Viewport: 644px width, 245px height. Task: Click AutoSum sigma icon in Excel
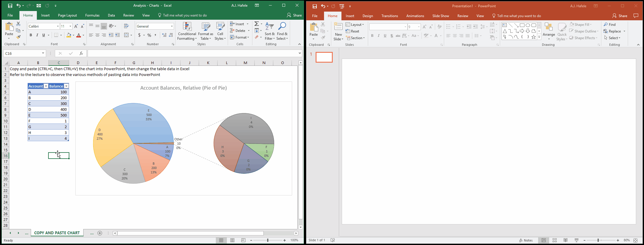(257, 24)
